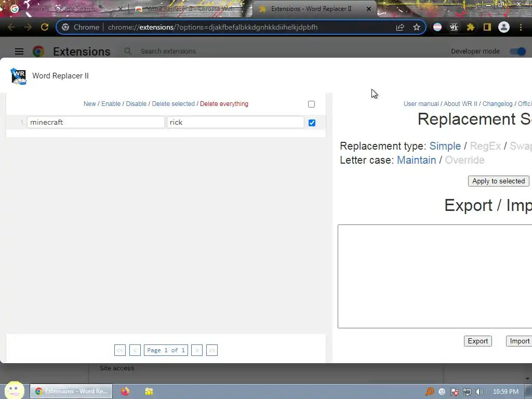
Task: Click the share page icon in address bar
Action: 400,27
